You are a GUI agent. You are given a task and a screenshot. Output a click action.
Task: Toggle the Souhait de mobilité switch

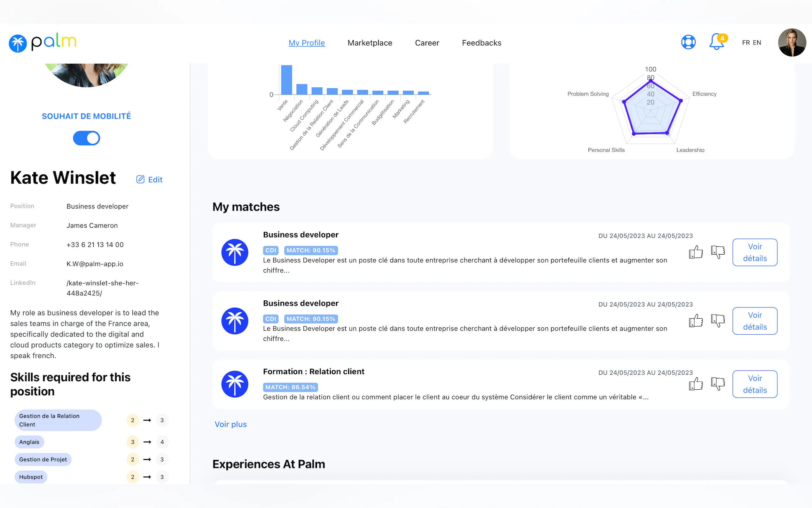pyautogui.click(x=86, y=138)
